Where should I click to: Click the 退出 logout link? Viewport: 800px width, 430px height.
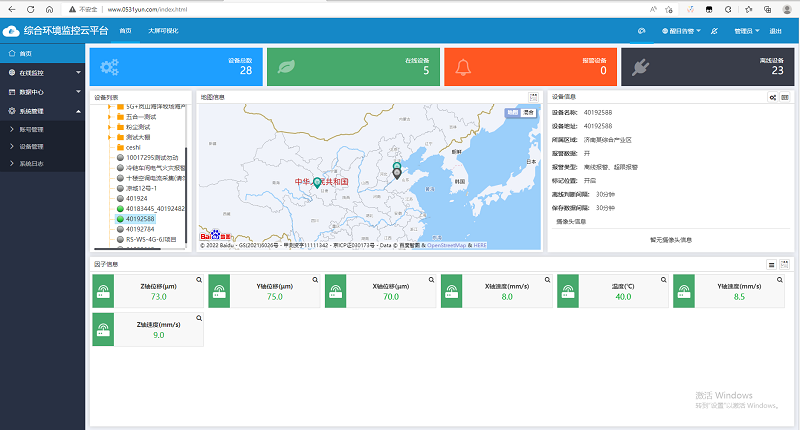[776, 31]
